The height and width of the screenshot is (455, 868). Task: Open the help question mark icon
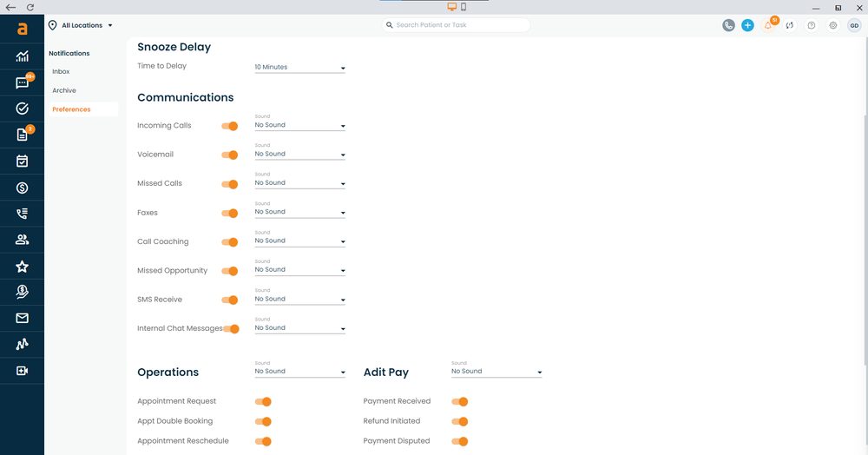click(x=812, y=25)
